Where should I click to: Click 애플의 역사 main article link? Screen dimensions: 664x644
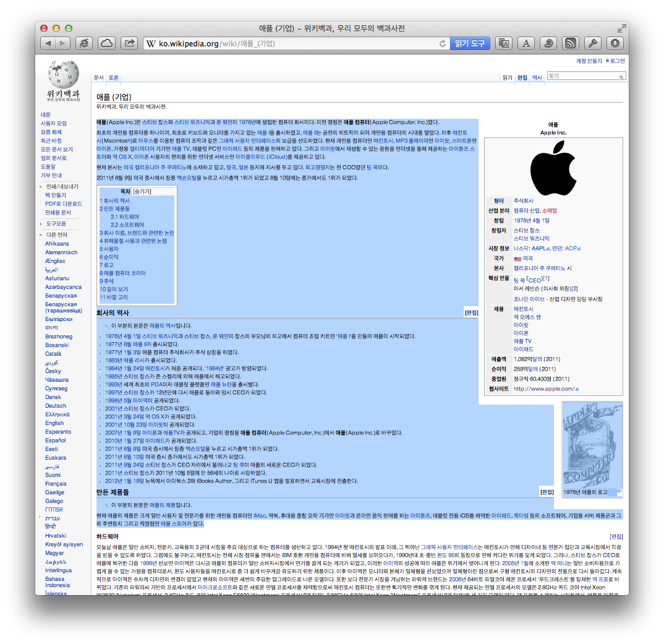point(162,326)
